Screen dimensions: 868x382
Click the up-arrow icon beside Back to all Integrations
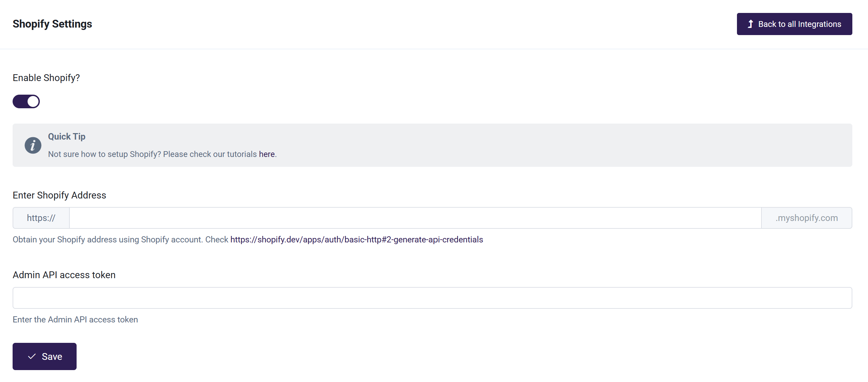[x=750, y=24]
